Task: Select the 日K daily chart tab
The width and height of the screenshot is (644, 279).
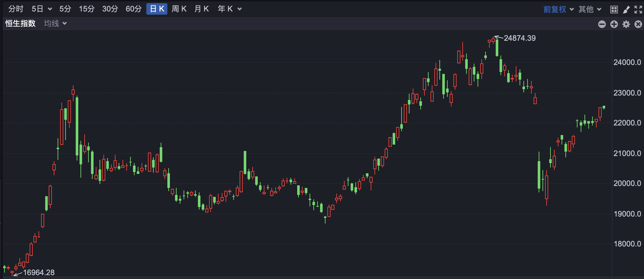Action: coord(157,9)
